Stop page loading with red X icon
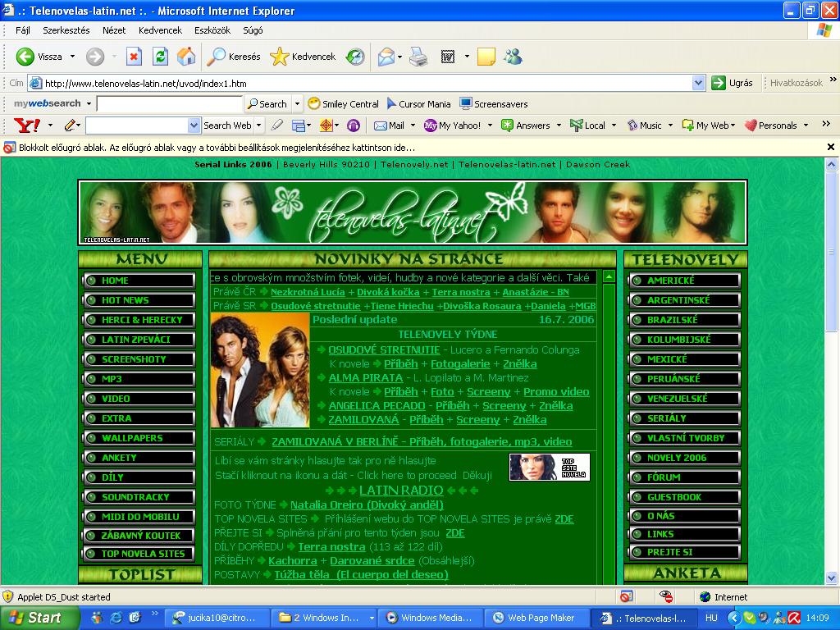This screenshot has height=630, width=840. click(134, 57)
